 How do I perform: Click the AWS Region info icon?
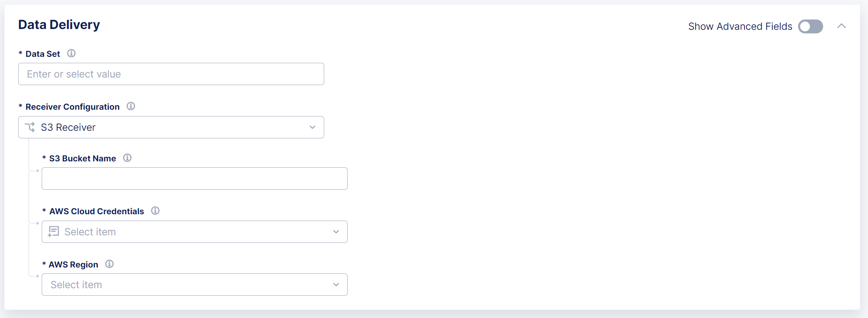110,264
